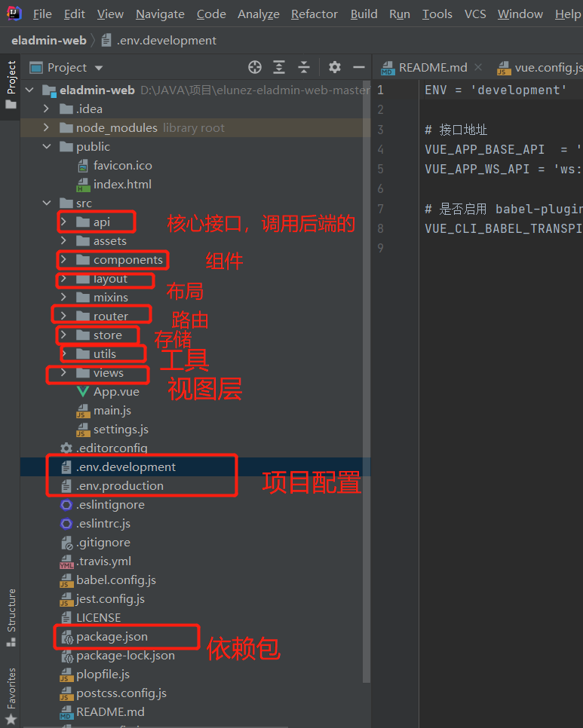Open the Build menu
This screenshot has height=728, width=583.
pos(364,14)
